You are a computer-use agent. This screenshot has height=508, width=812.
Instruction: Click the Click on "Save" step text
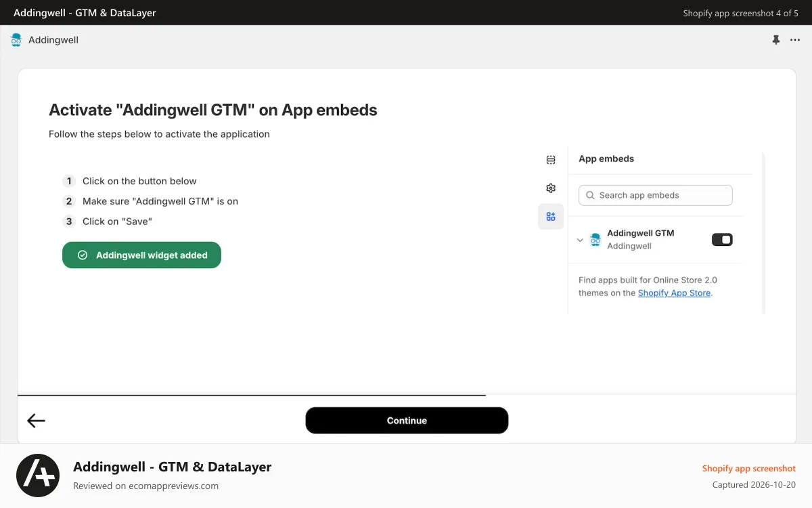pos(117,221)
